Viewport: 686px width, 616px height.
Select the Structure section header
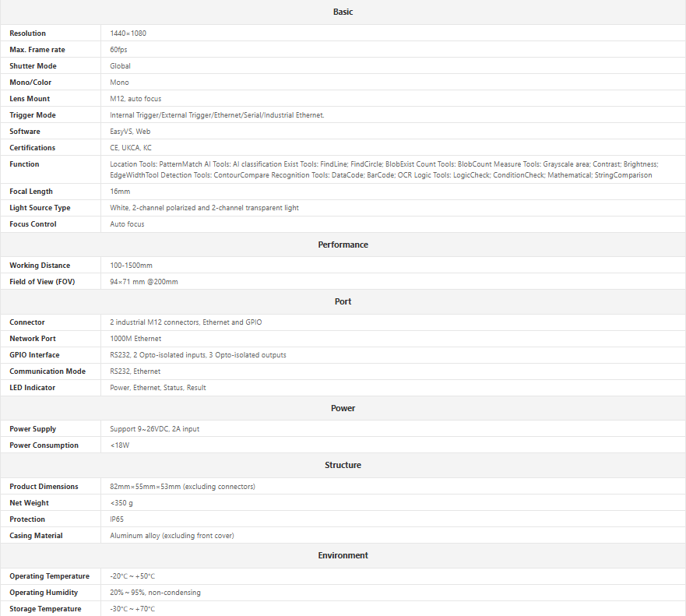click(343, 465)
